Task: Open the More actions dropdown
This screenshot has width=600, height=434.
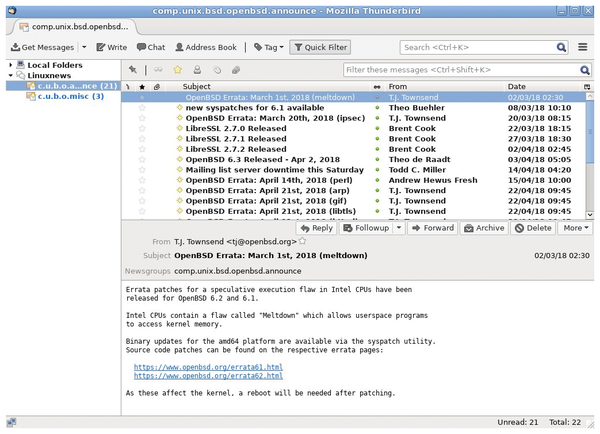Action: 576,228
